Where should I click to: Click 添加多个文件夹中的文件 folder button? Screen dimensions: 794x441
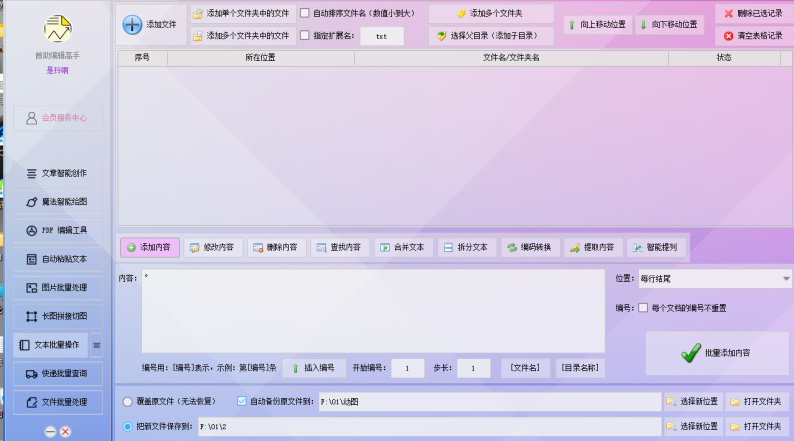(x=243, y=35)
